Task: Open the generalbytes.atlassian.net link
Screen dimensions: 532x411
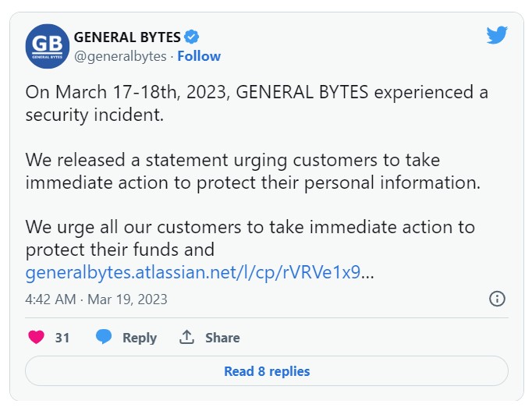Action: click(193, 273)
